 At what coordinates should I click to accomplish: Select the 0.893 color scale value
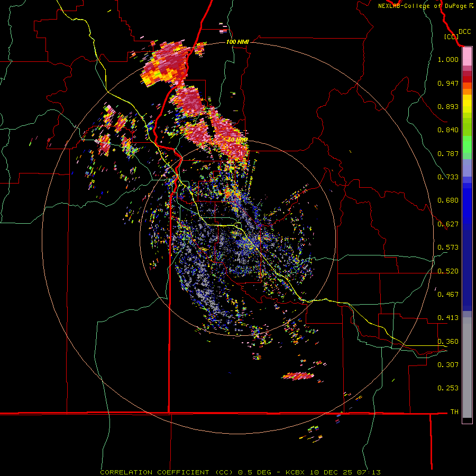pyautogui.click(x=448, y=106)
